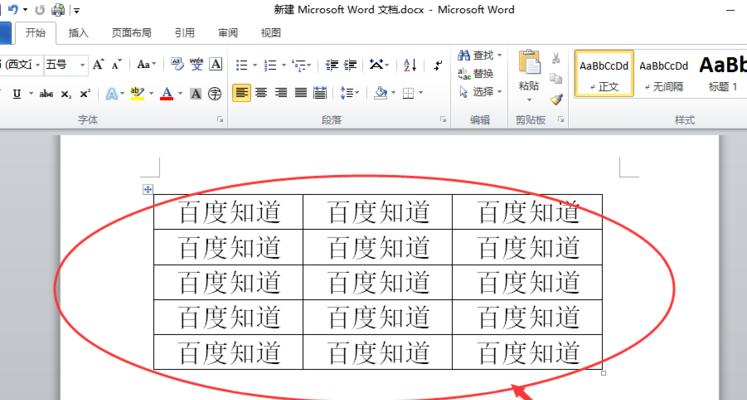Apply the 无间隔 style

[x=664, y=74]
